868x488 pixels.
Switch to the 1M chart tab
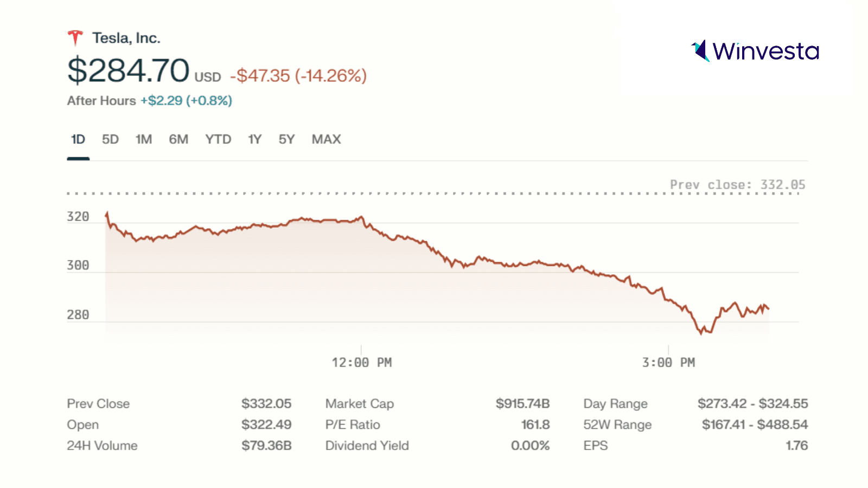coord(144,139)
